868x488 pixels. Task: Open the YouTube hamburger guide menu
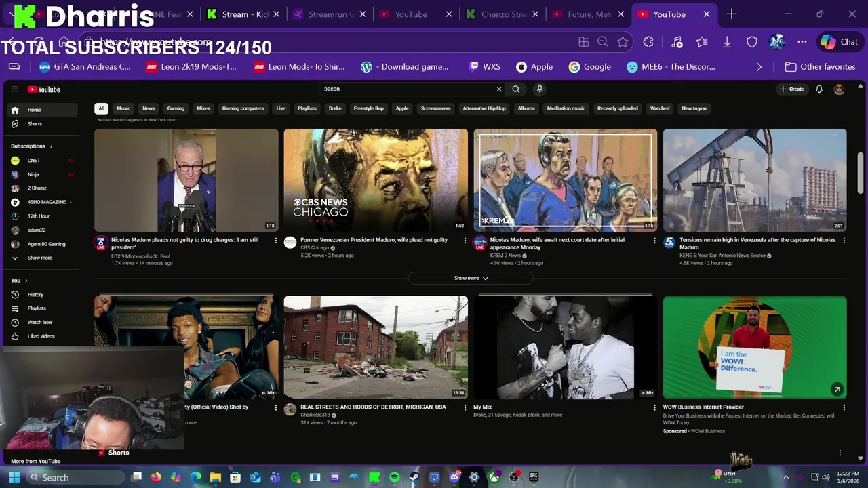(14, 89)
